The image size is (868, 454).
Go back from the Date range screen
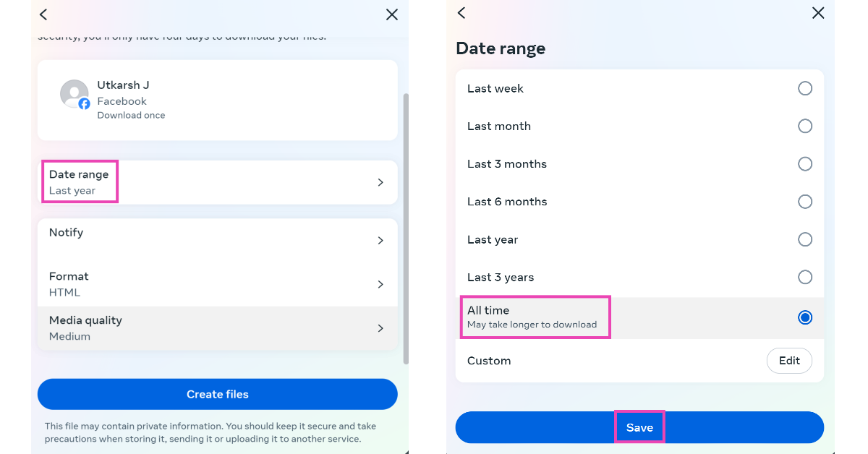pyautogui.click(x=461, y=13)
